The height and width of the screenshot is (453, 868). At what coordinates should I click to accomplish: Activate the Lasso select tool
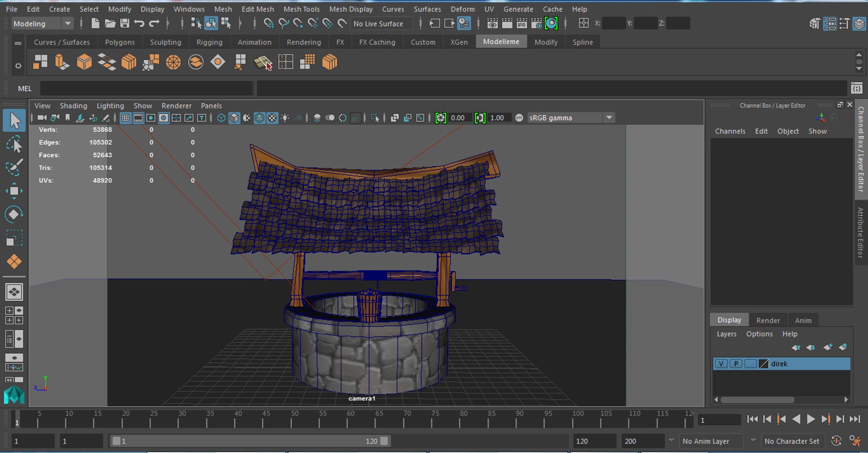coord(14,144)
